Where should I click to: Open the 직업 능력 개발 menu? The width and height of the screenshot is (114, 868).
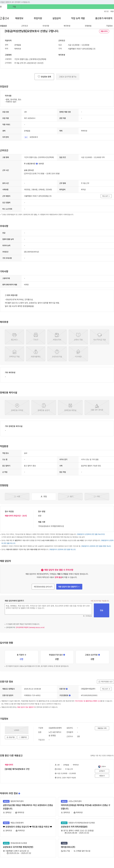pos(78,18)
